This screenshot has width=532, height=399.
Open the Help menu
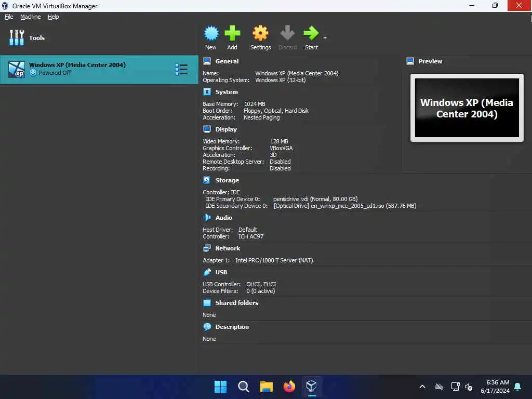click(54, 17)
